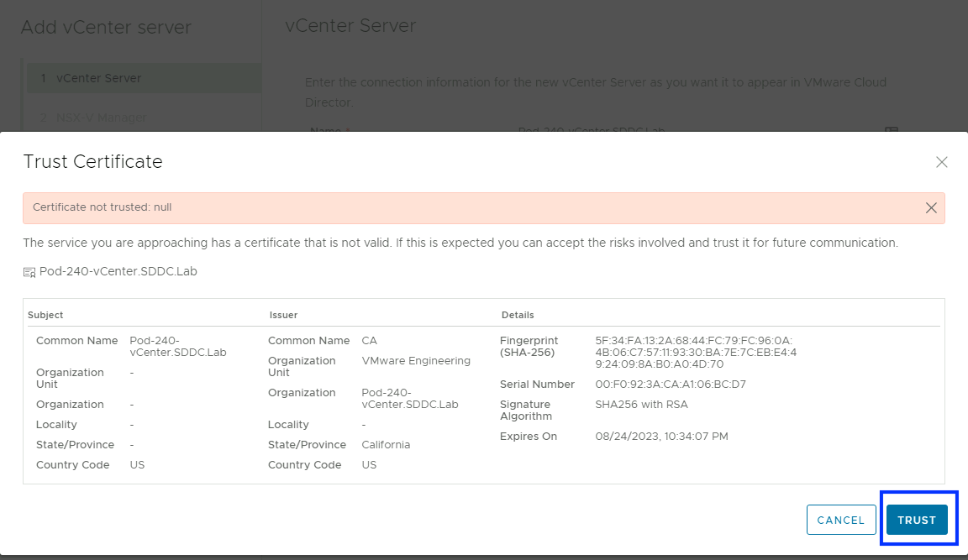
Task: Click the Details column header
Action: pyautogui.click(x=518, y=315)
